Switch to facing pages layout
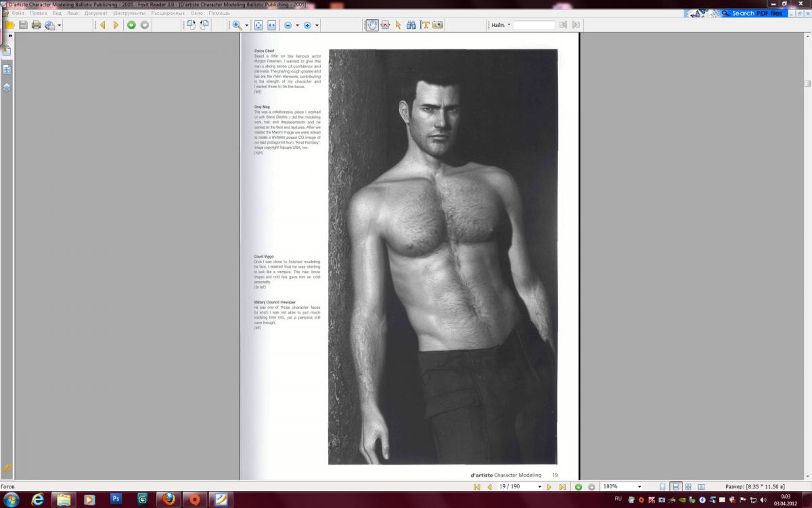This screenshot has width=812, height=508. (x=701, y=486)
